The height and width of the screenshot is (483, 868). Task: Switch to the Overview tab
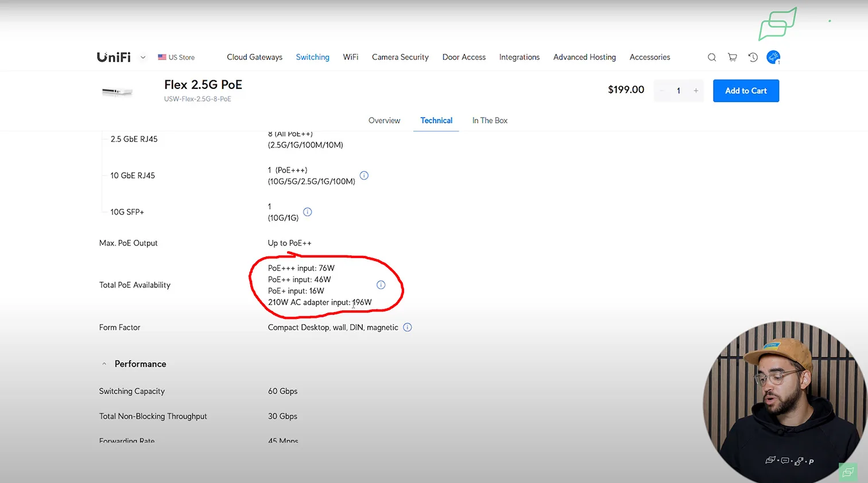(384, 120)
